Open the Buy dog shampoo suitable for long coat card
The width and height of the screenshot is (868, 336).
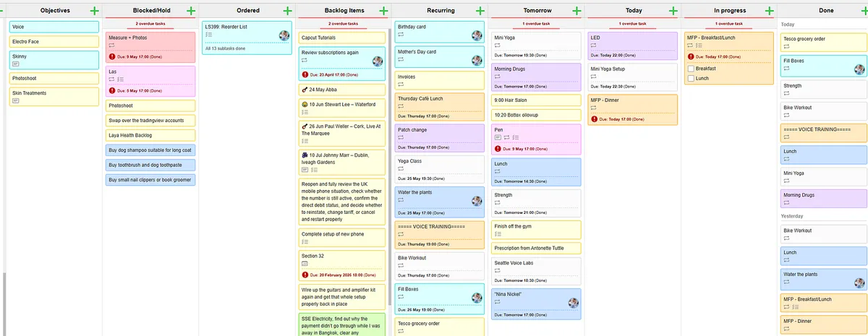click(151, 150)
